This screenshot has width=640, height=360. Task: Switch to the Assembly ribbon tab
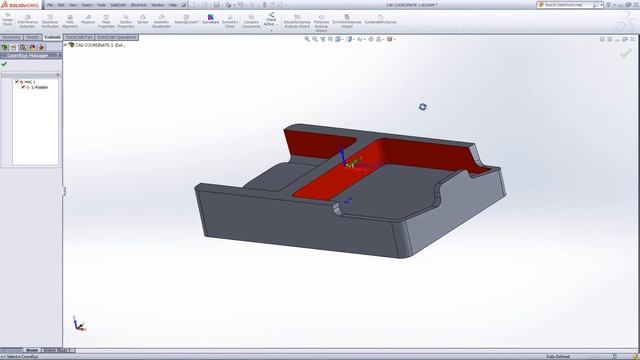pyautogui.click(x=11, y=37)
